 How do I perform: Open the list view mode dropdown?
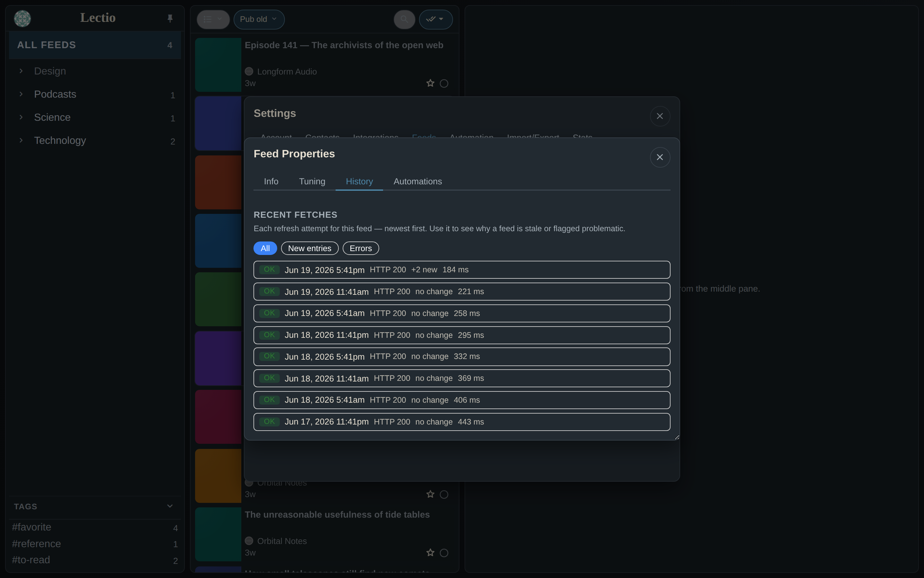(x=213, y=19)
